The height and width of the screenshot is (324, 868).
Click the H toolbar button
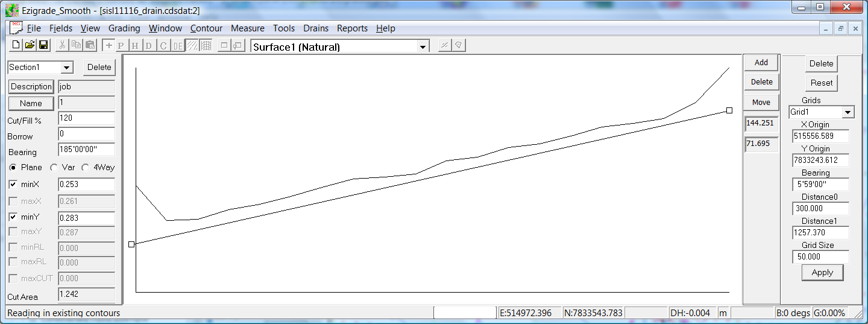[x=135, y=46]
